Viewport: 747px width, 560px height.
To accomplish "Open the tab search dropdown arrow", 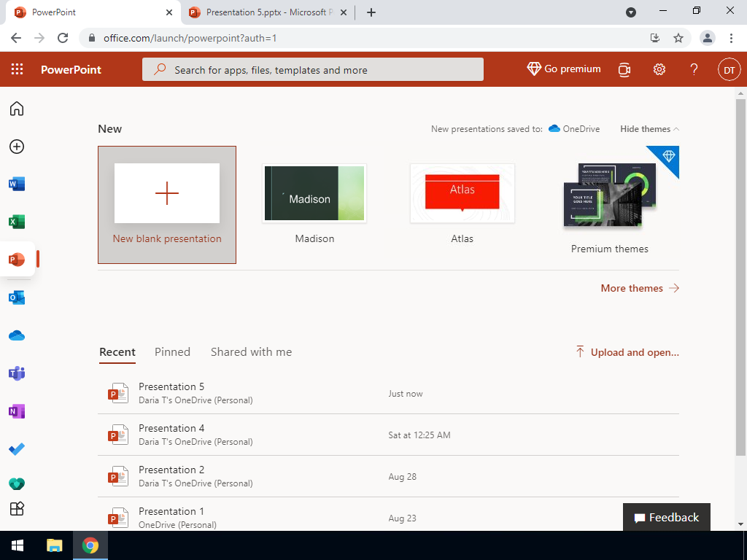I will [x=631, y=12].
